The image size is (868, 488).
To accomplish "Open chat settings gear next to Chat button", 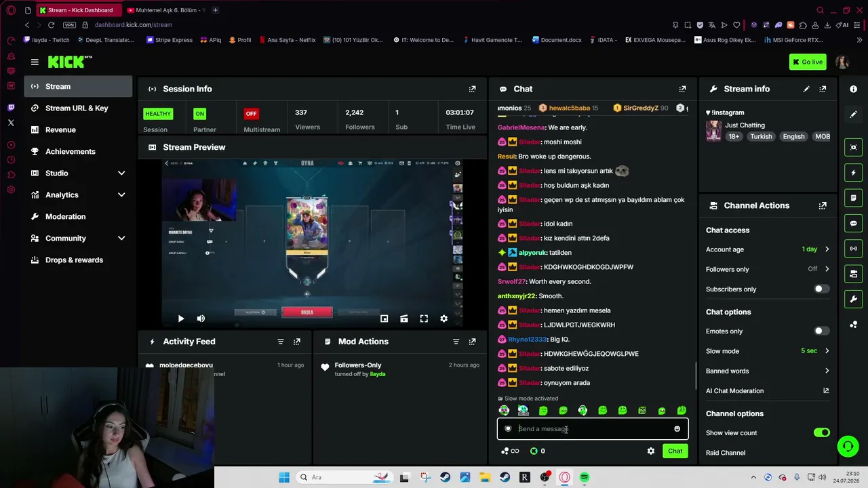I will (x=651, y=451).
